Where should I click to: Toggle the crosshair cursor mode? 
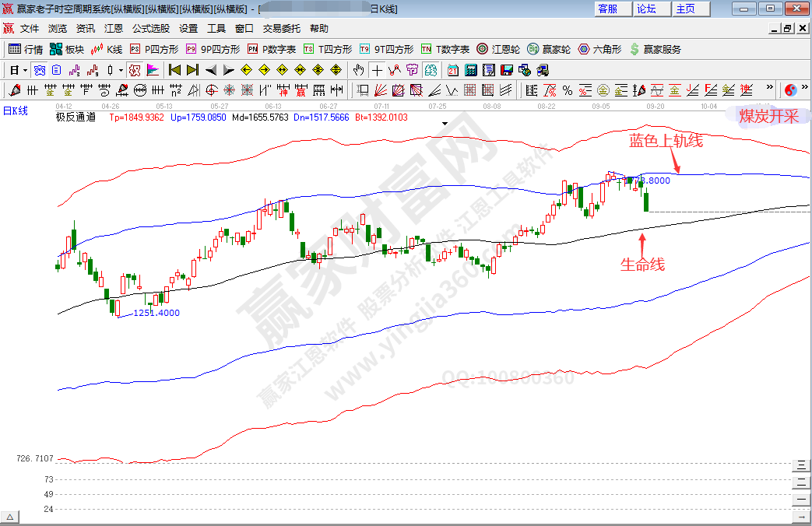point(377,69)
